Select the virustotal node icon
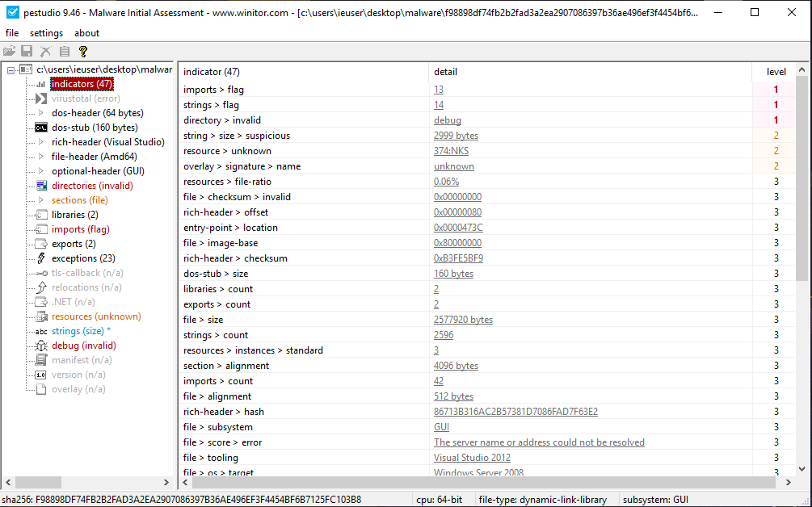 point(41,98)
